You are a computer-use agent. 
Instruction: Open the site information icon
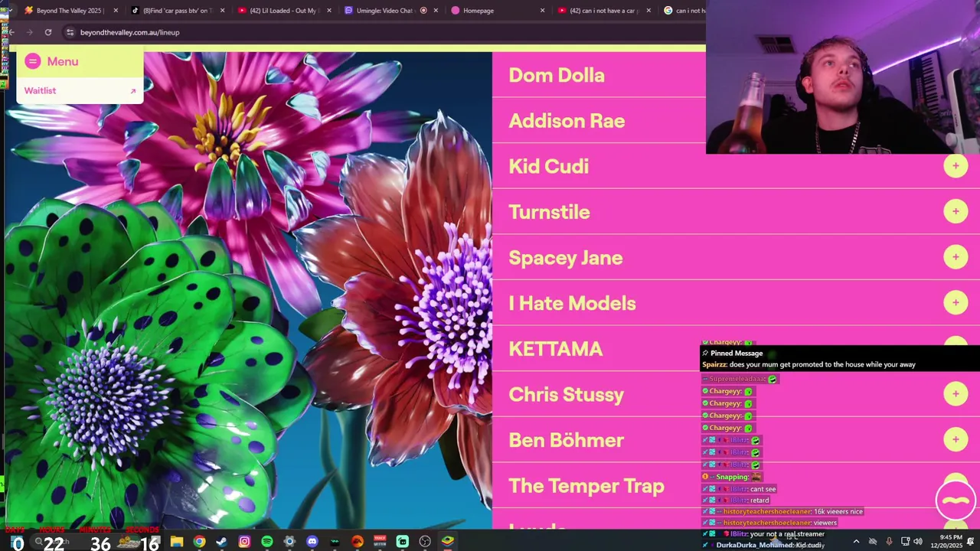point(70,32)
